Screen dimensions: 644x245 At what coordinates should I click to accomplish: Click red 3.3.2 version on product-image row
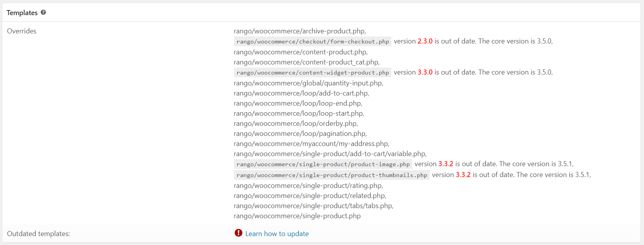(x=446, y=164)
